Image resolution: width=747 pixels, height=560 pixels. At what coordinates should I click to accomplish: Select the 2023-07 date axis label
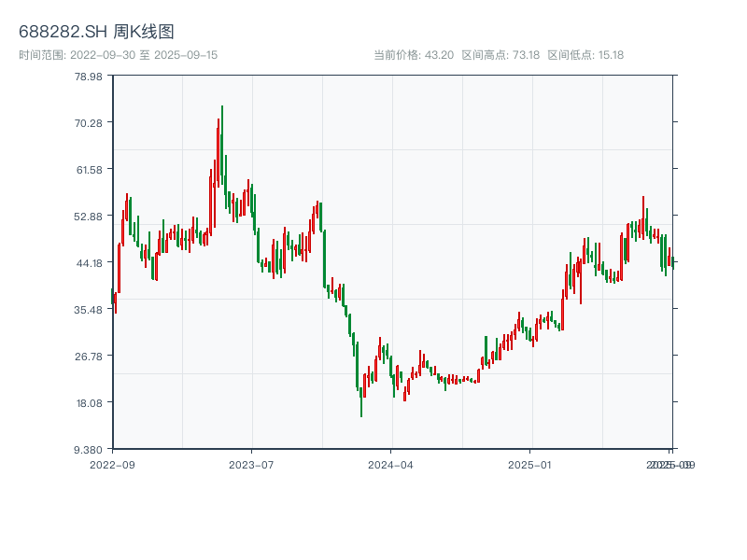(x=252, y=465)
